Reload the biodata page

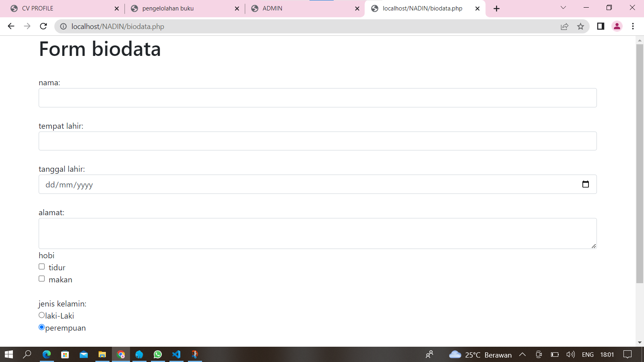pyautogui.click(x=43, y=26)
